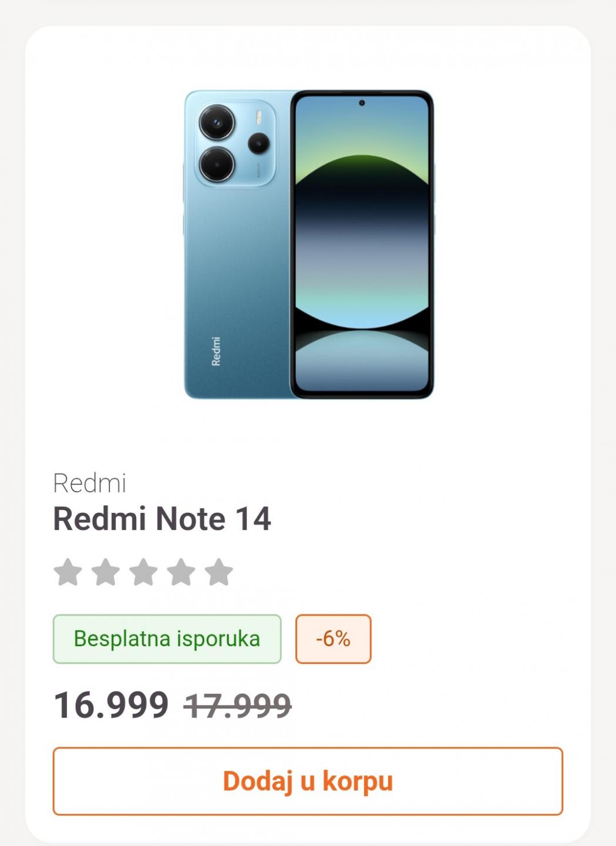The width and height of the screenshot is (616, 846).
Task: Open the Redmi Note 14 product title
Action: (162, 519)
